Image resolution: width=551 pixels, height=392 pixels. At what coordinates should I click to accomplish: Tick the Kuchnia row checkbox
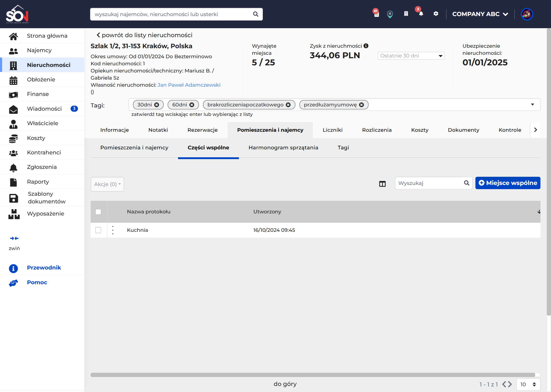(x=98, y=230)
